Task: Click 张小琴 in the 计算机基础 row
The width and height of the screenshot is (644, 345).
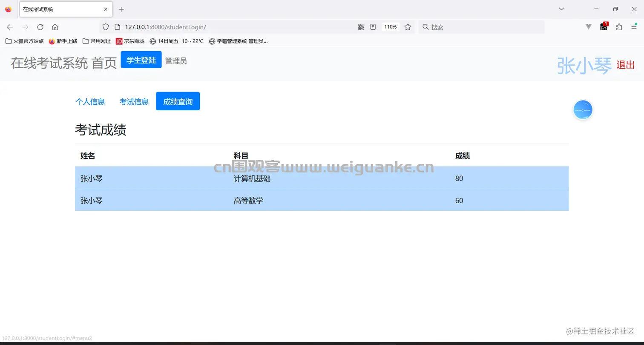Action: coord(92,178)
